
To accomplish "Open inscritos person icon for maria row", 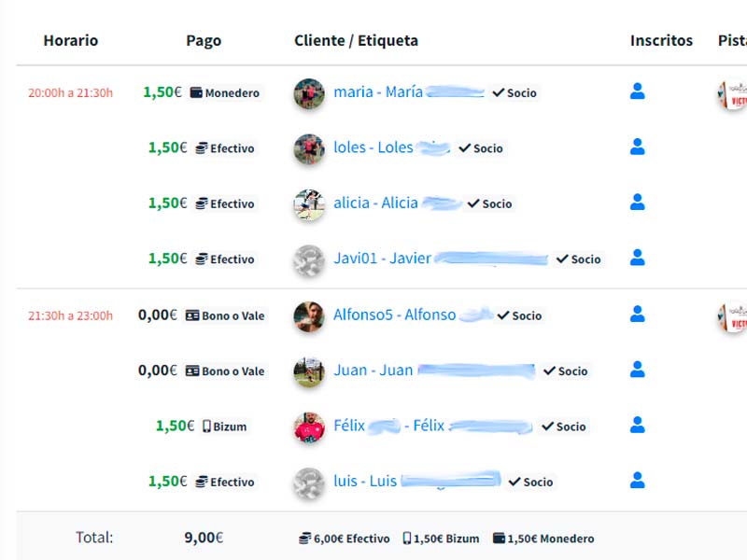I will (x=637, y=91).
